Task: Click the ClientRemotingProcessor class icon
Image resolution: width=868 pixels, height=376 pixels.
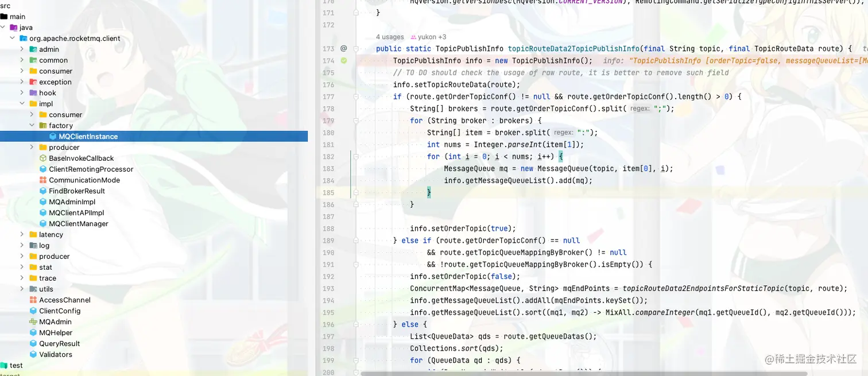Action: (x=43, y=169)
